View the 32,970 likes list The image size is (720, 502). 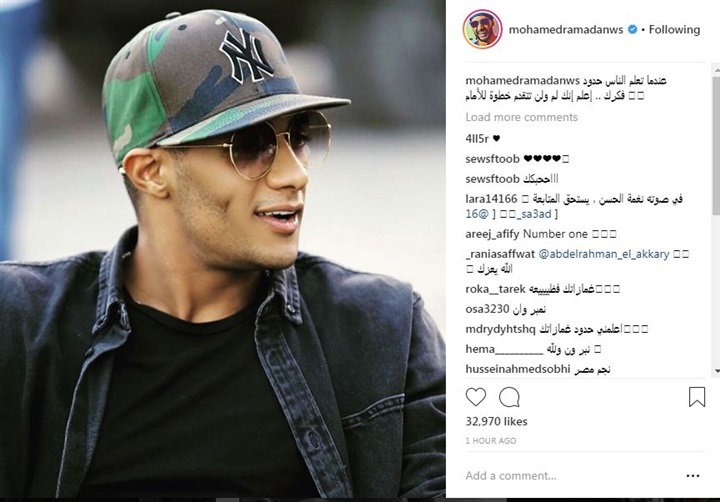tap(496, 421)
